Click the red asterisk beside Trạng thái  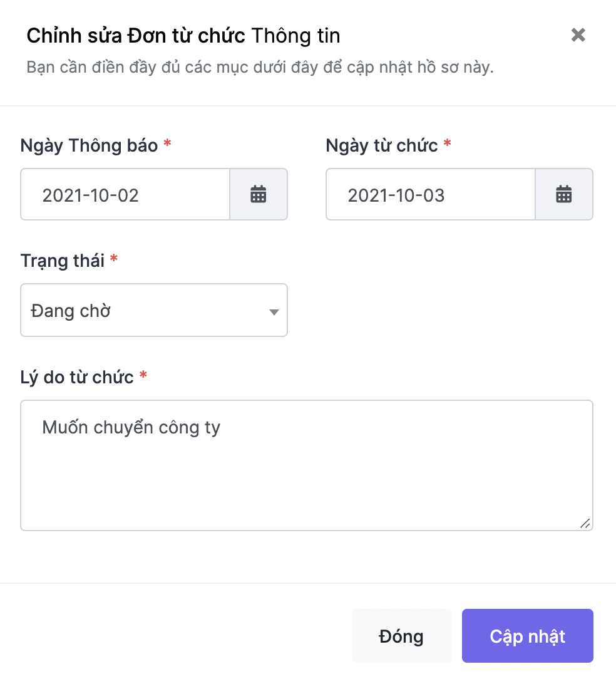click(x=114, y=258)
